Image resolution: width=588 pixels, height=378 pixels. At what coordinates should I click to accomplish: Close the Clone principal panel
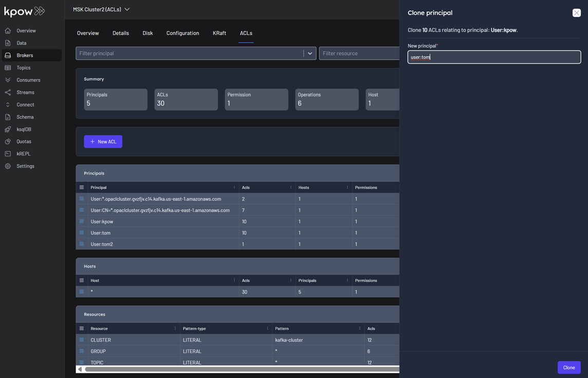[x=576, y=13]
